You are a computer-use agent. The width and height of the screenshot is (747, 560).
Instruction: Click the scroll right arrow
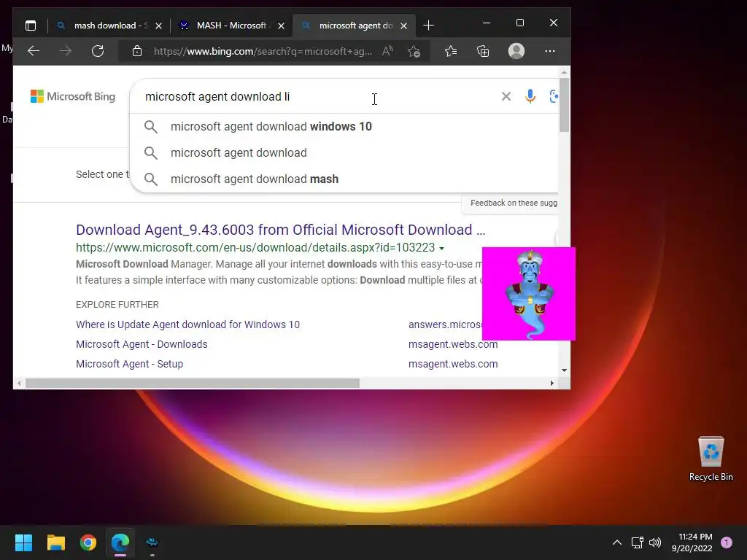click(x=552, y=384)
